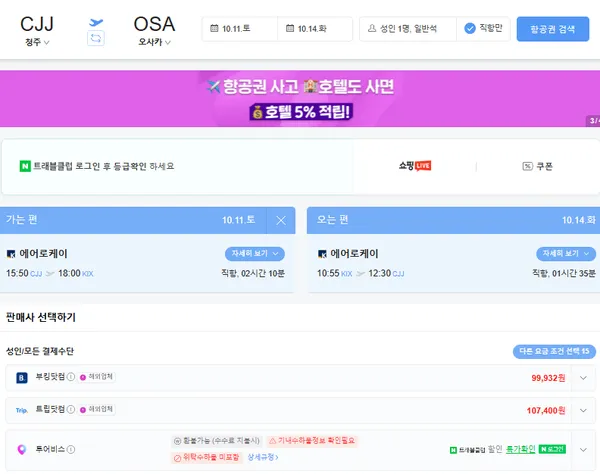Click the 투어비스 pin logo icon
The image size is (600, 474).
click(x=22, y=450)
